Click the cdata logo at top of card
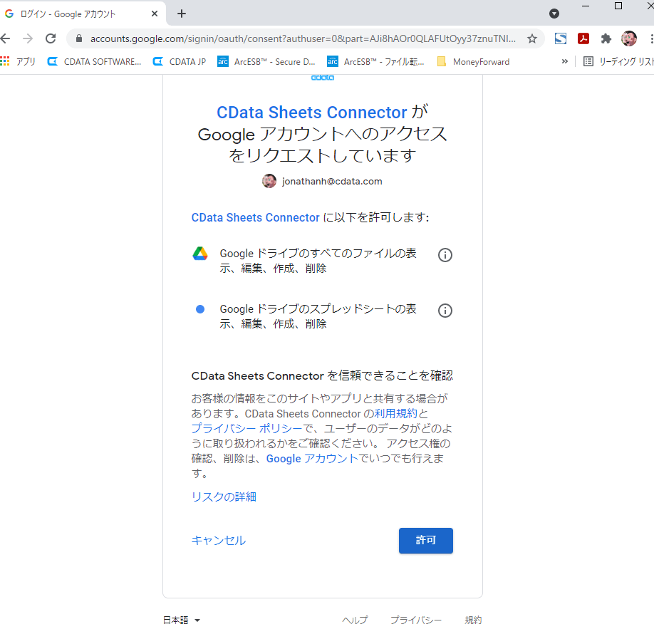Image resolution: width=654 pixels, height=644 pixels. 323,78
